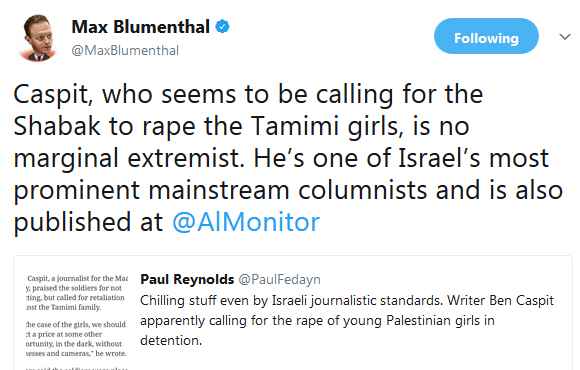Click the word 'published' before @AlMonitor
The width and height of the screenshot is (580, 370).
point(72,222)
